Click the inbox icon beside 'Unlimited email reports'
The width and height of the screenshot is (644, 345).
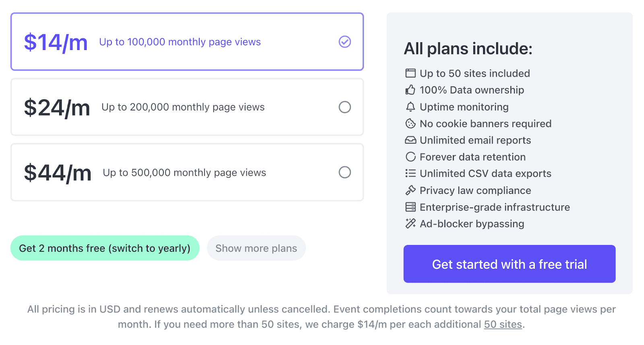pyautogui.click(x=410, y=140)
